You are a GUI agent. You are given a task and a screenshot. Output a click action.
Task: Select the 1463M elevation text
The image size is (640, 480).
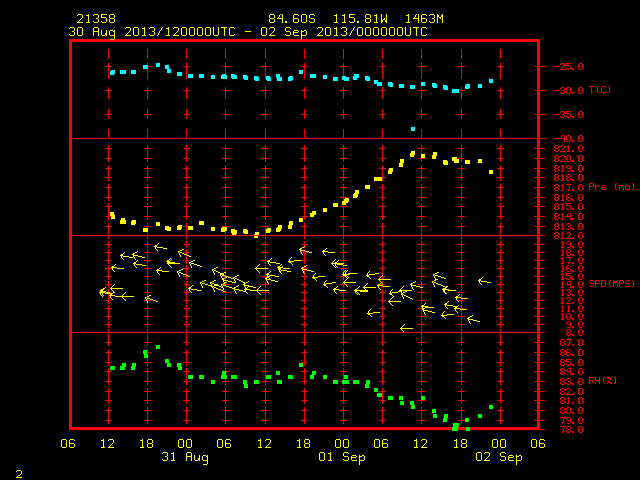coord(424,19)
